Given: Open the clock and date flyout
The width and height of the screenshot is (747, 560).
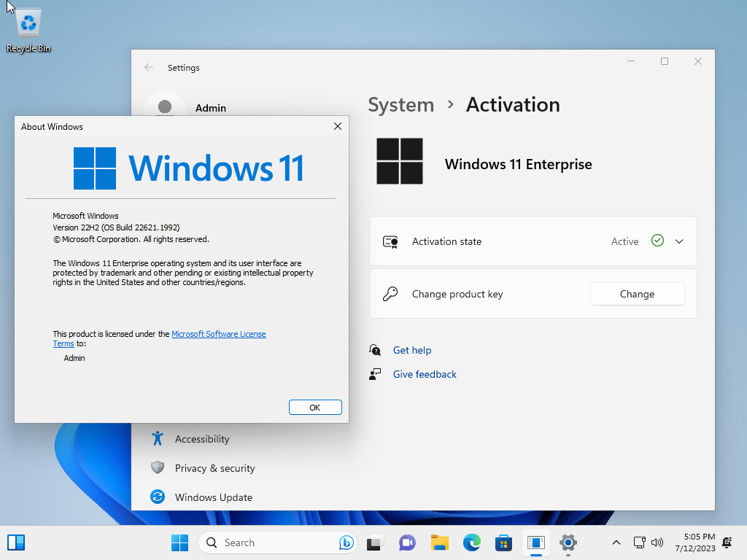Looking at the screenshot, I should click(x=695, y=542).
